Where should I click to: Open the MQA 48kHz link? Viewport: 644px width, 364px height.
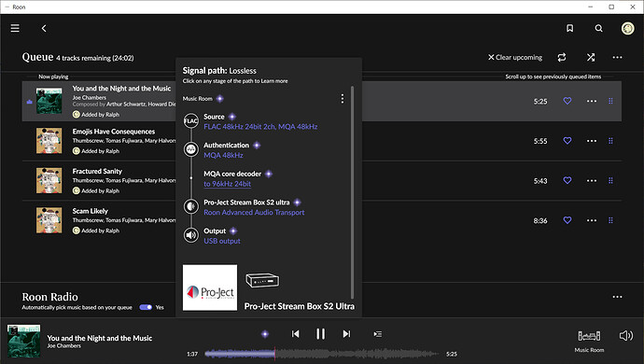point(223,155)
